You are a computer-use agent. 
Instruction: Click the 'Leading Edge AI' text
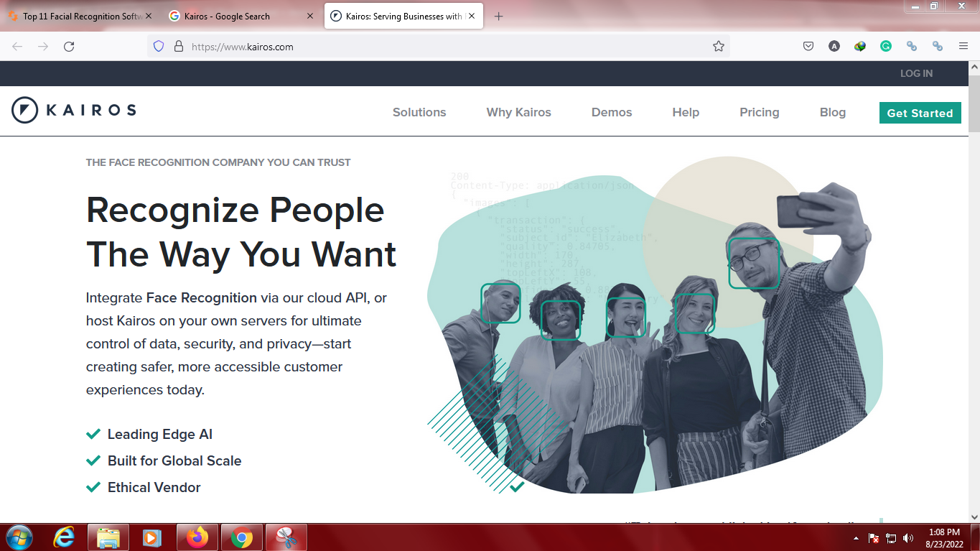[x=160, y=434]
